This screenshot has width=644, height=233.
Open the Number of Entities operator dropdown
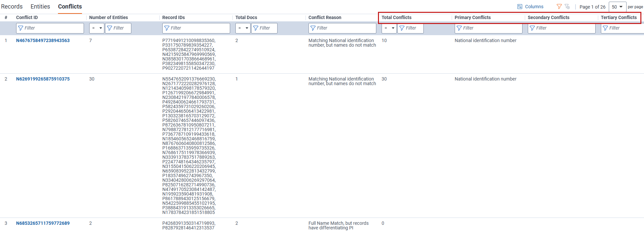[x=97, y=28]
